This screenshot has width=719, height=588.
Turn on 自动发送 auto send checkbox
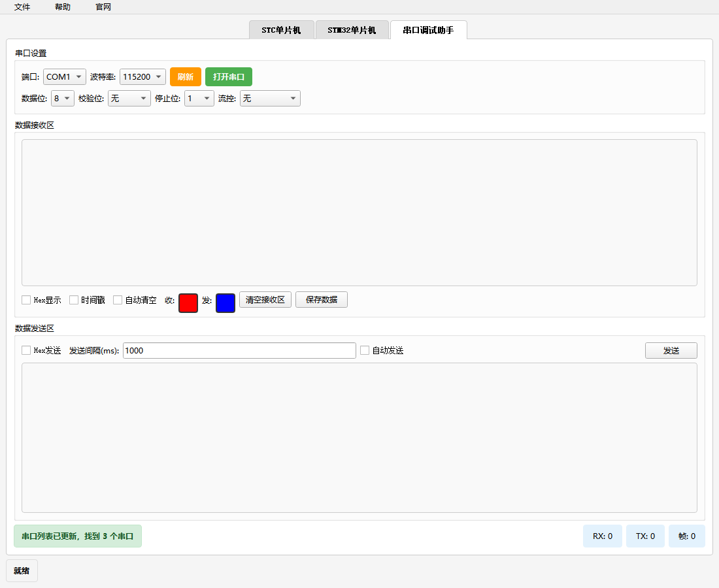click(x=365, y=350)
